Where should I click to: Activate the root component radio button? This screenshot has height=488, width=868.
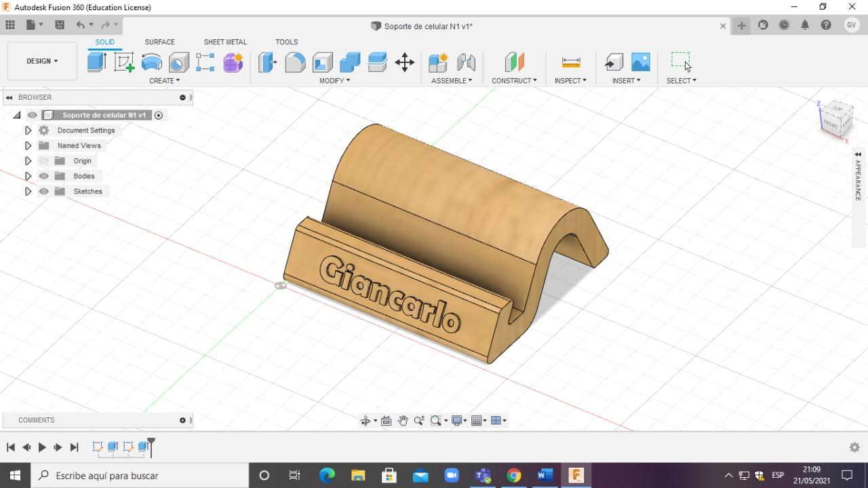pyautogui.click(x=159, y=115)
